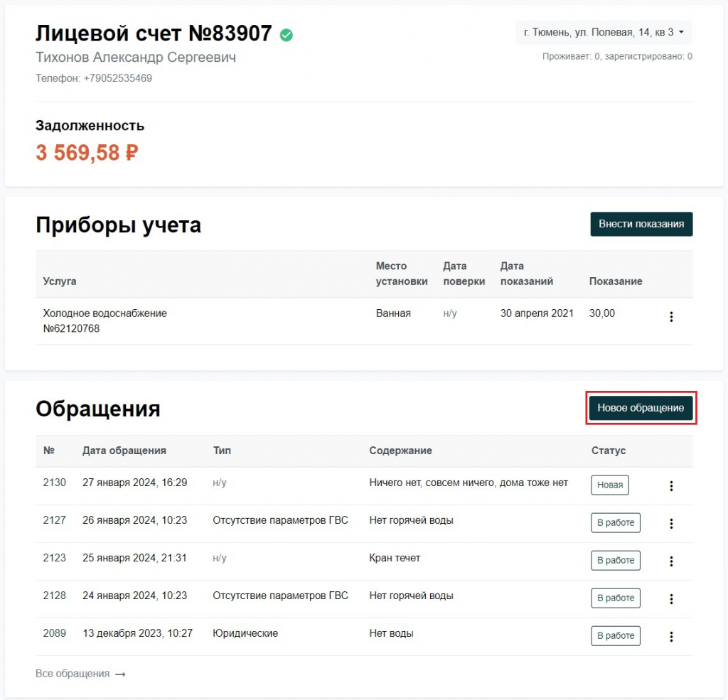Image resolution: width=728 pixels, height=700 pixels.
Task: Open the three-dot menu for request 2123
Action: coord(671,561)
